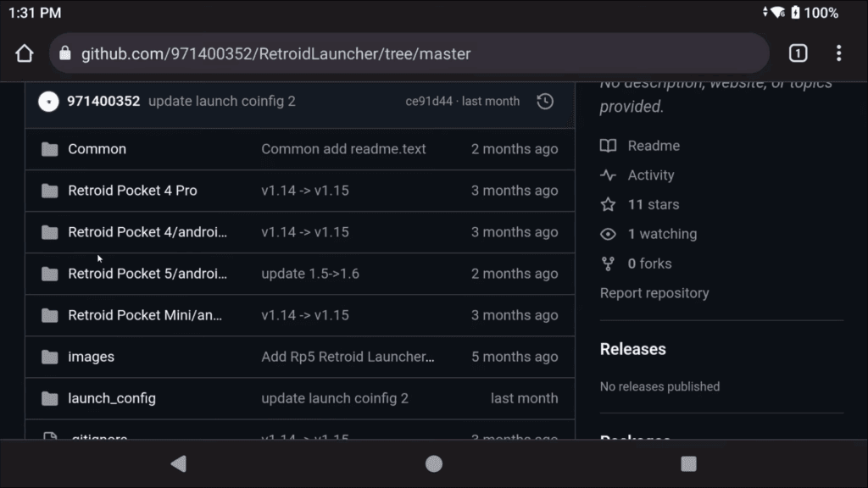The image size is (868, 488).
Task: Tap the Android recent apps square button
Action: pyautogui.click(x=688, y=463)
